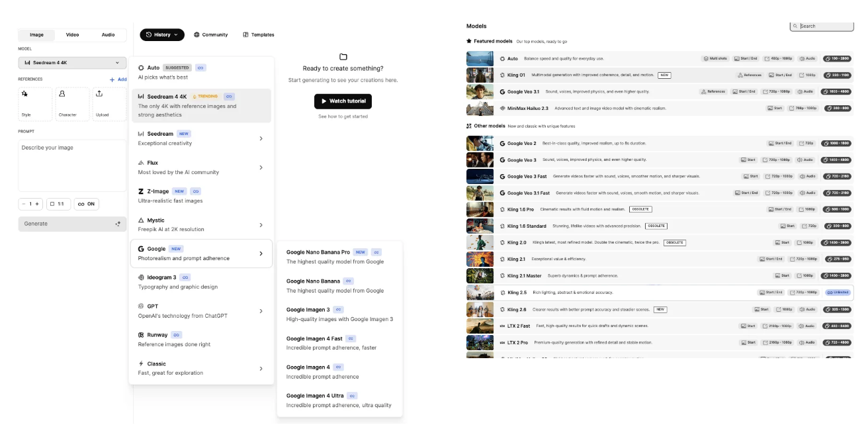Screen dimensions: 868x429
Task: Click the Add references link
Action: [x=118, y=79]
